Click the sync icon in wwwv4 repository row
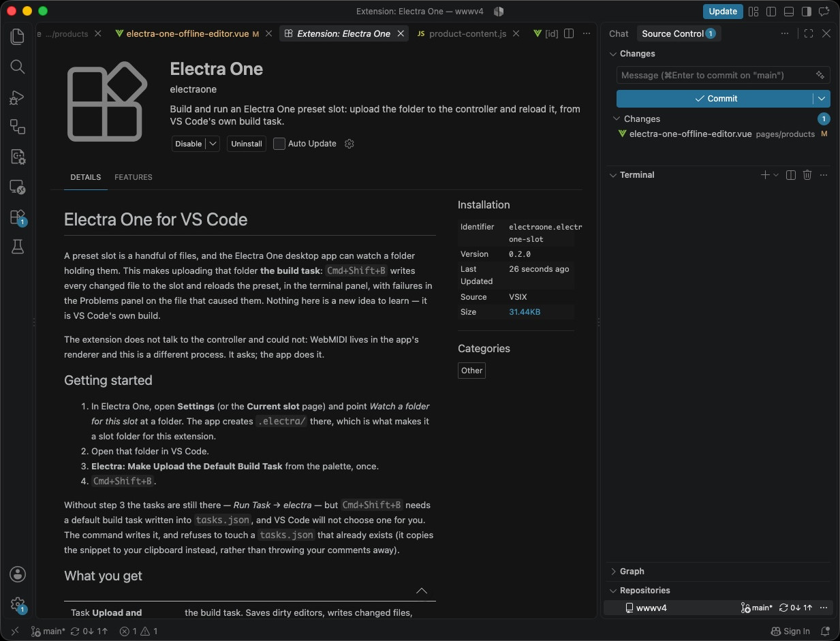 point(796,608)
